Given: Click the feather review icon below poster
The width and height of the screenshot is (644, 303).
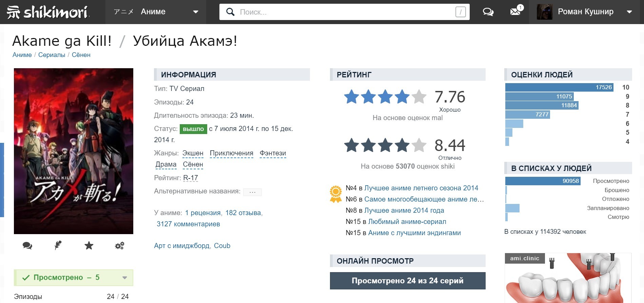Looking at the screenshot, I should [58, 245].
